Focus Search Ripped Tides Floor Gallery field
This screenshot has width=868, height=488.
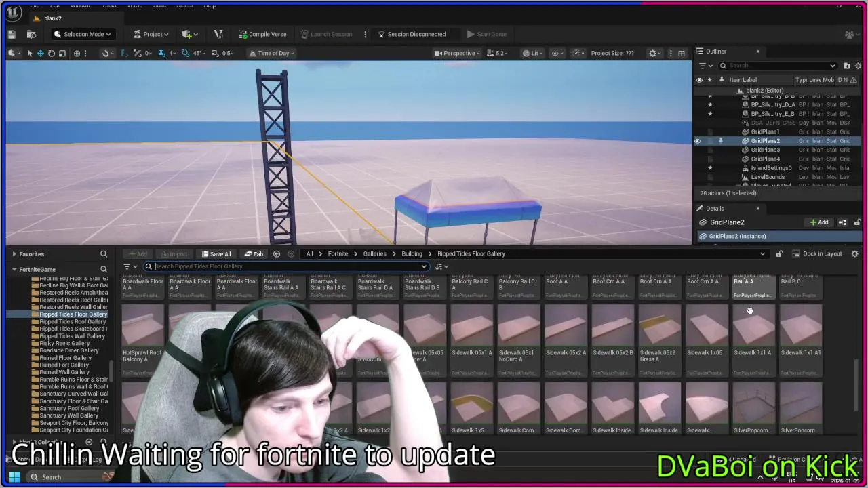pyautogui.click(x=285, y=266)
